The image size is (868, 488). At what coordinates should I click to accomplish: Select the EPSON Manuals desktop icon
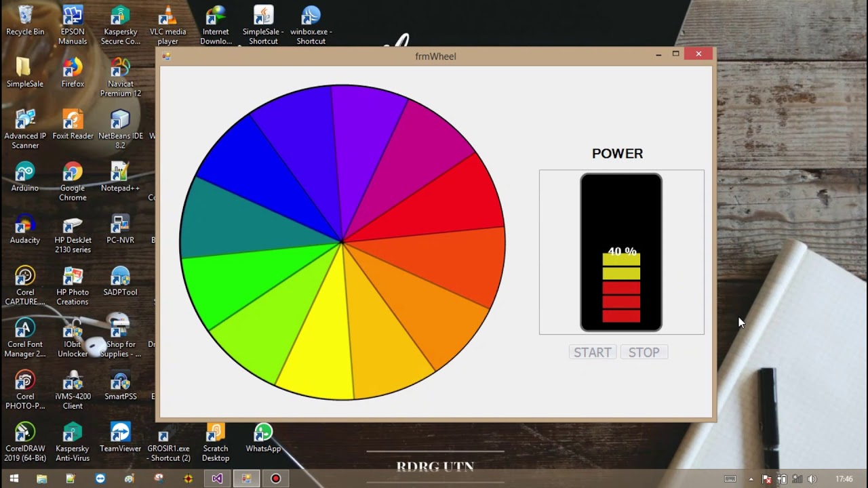coord(73,25)
